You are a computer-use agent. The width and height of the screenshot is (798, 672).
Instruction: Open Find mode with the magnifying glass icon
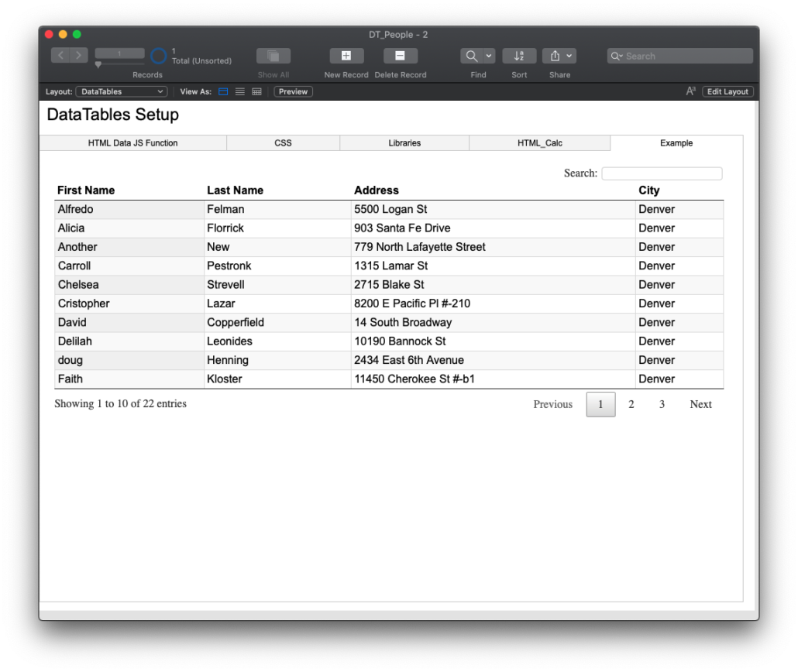[x=471, y=55]
